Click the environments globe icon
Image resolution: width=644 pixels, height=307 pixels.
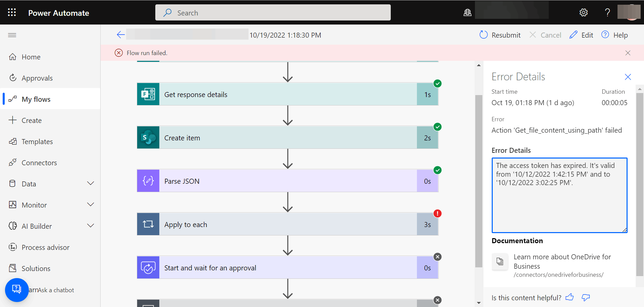click(468, 13)
